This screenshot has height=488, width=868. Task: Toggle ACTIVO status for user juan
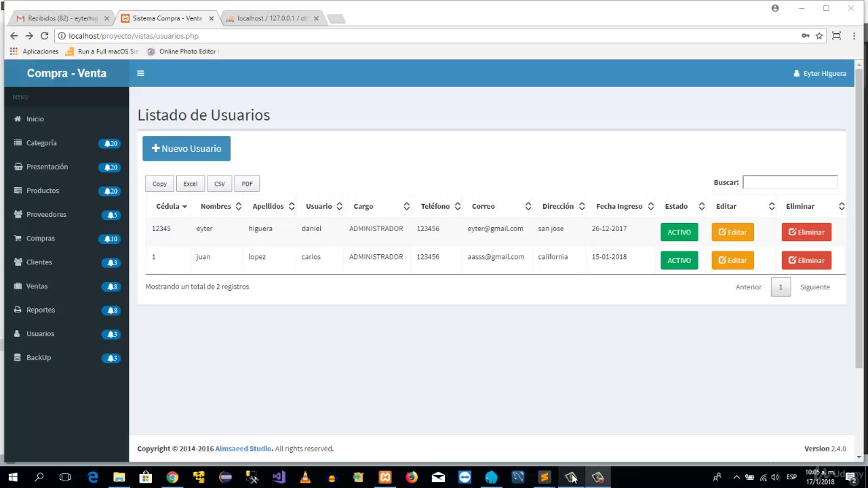coord(679,260)
